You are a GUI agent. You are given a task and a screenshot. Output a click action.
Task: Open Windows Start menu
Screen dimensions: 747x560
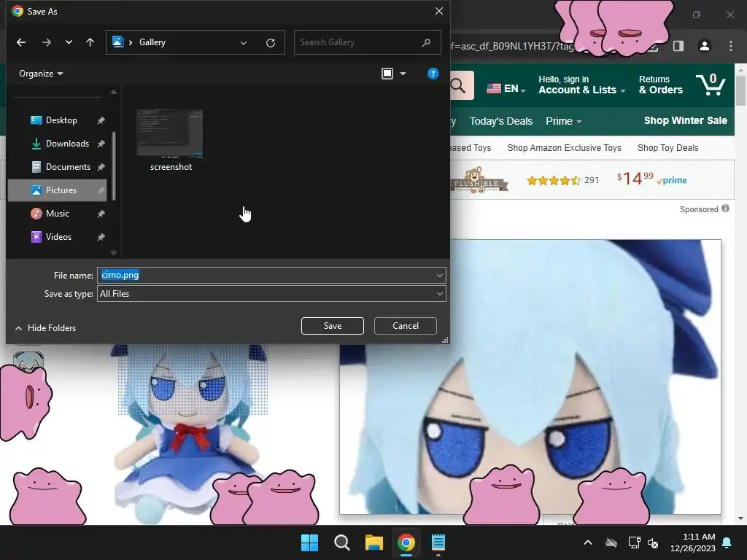[x=309, y=542]
